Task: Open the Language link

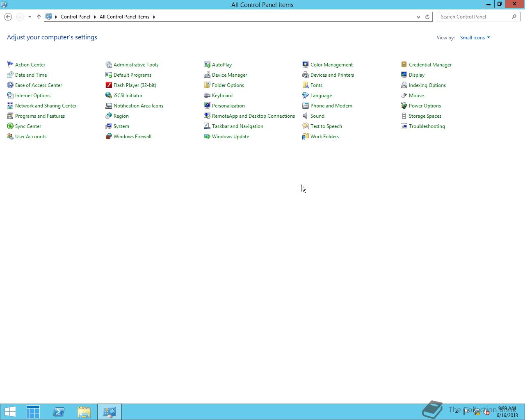Action: [321, 95]
